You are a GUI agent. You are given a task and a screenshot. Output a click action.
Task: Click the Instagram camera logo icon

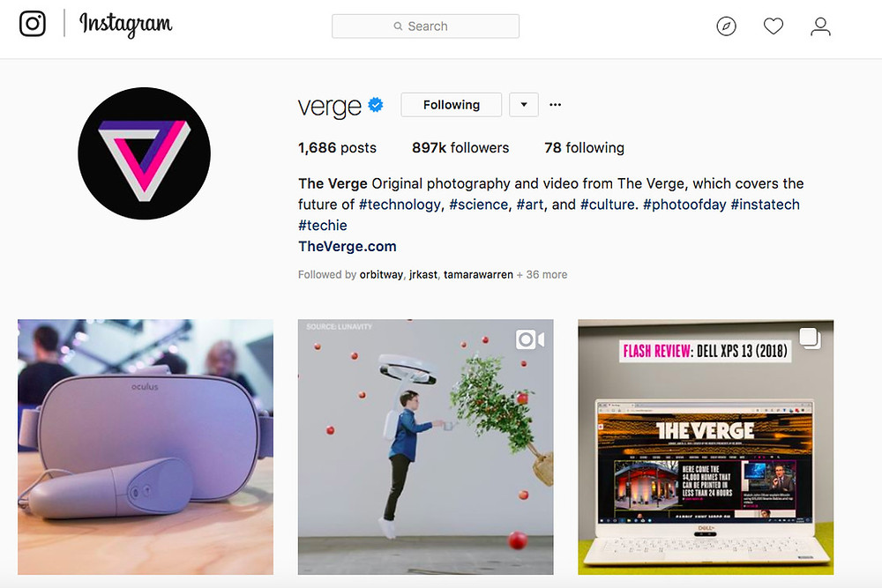coord(33,24)
